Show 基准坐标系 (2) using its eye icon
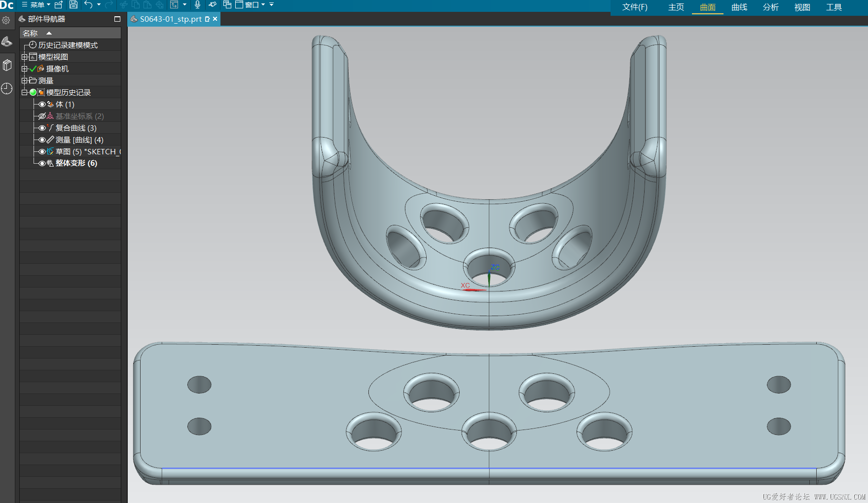The width and height of the screenshot is (868, 503). (42, 116)
